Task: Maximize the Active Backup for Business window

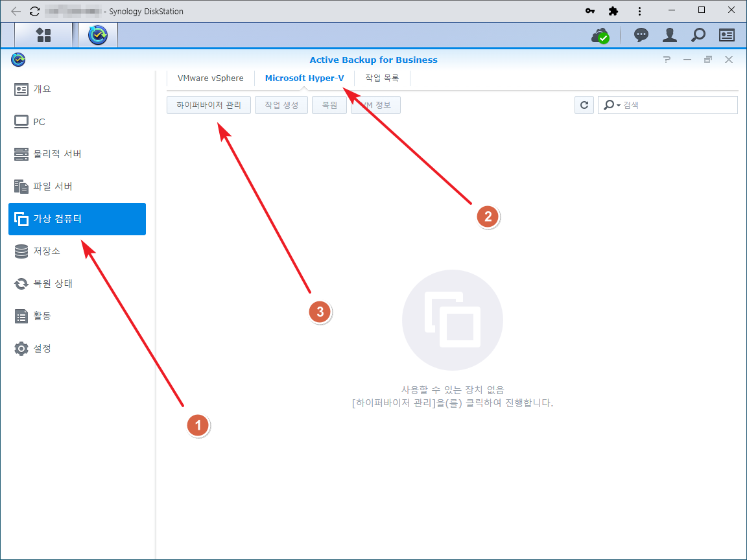Action: (708, 60)
